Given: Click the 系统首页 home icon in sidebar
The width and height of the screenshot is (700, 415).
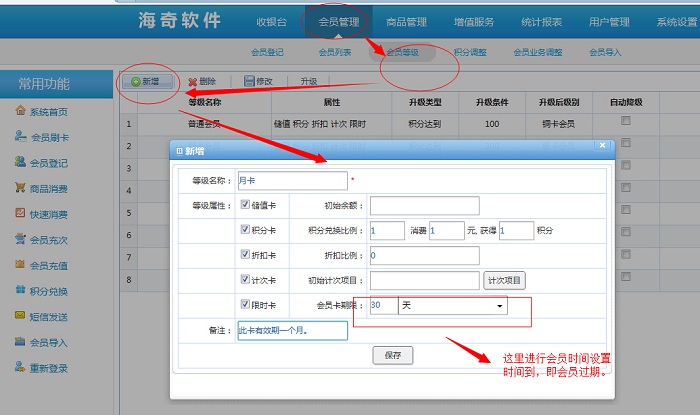Looking at the screenshot, I should pos(20,110).
